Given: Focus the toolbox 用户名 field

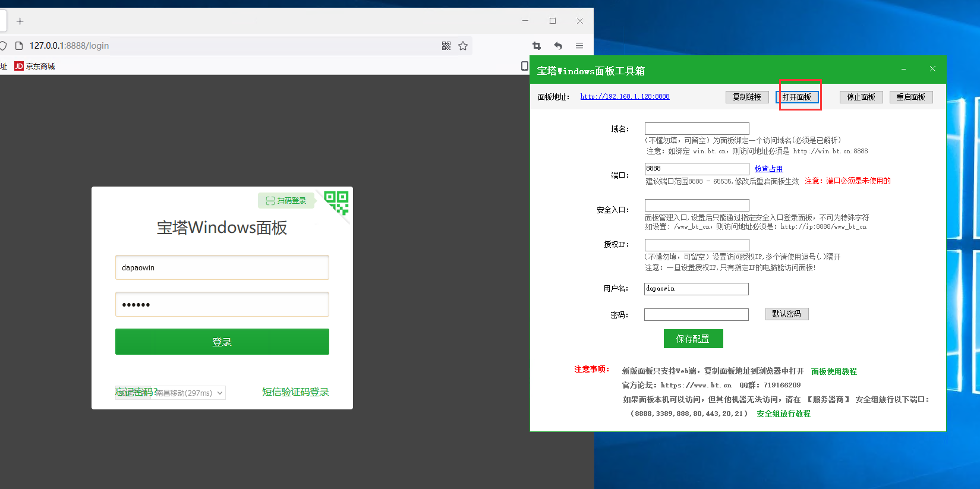Looking at the screenshot, I should (x=696, y=289).
